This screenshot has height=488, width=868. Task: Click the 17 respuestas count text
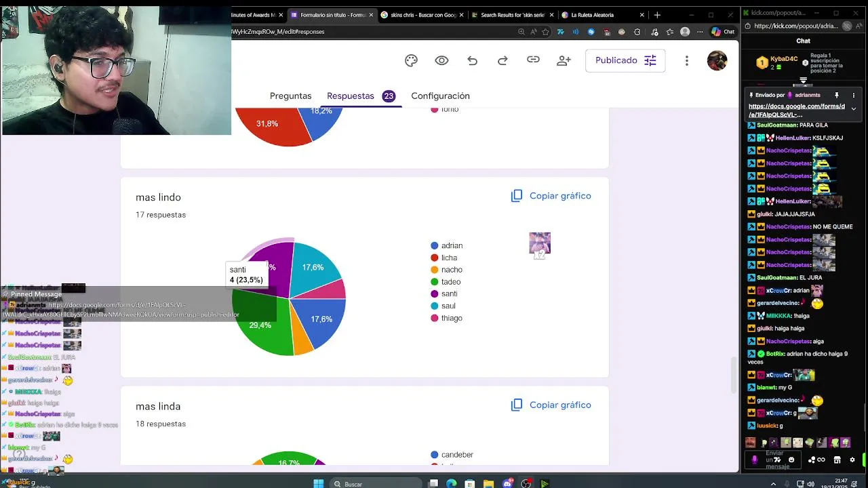[161, 215]
